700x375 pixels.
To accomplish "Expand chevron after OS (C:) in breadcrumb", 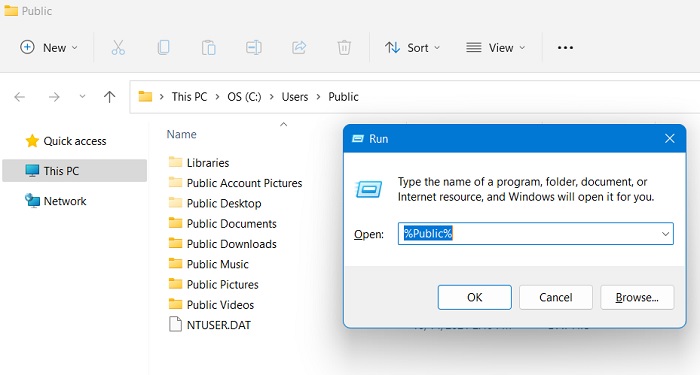I will [x=271, y=97].
